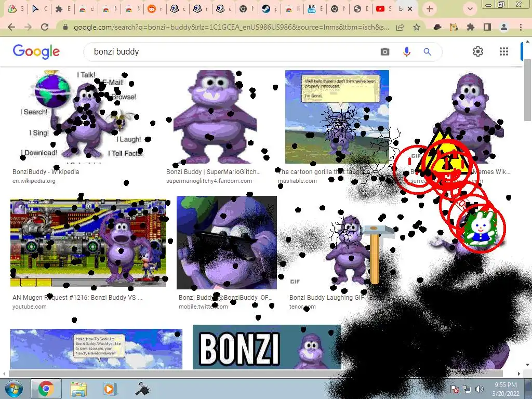Go back to the previous page
This screenshot has height=399, width=532.
click(x=11, y=27)
